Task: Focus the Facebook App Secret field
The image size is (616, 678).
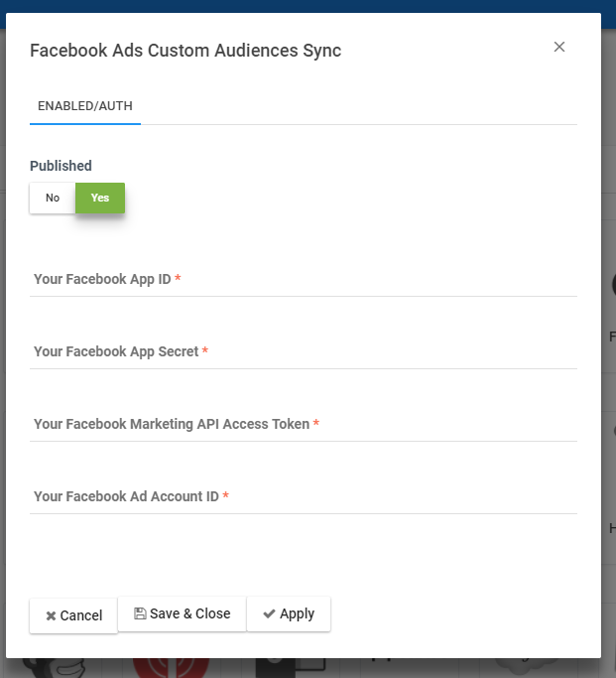Action: (x=303, y=352)
